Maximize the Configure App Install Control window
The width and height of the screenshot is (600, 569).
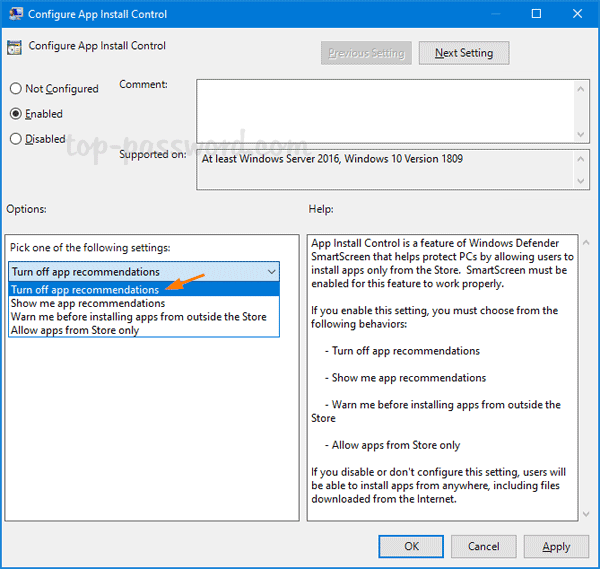coord(536,14)
